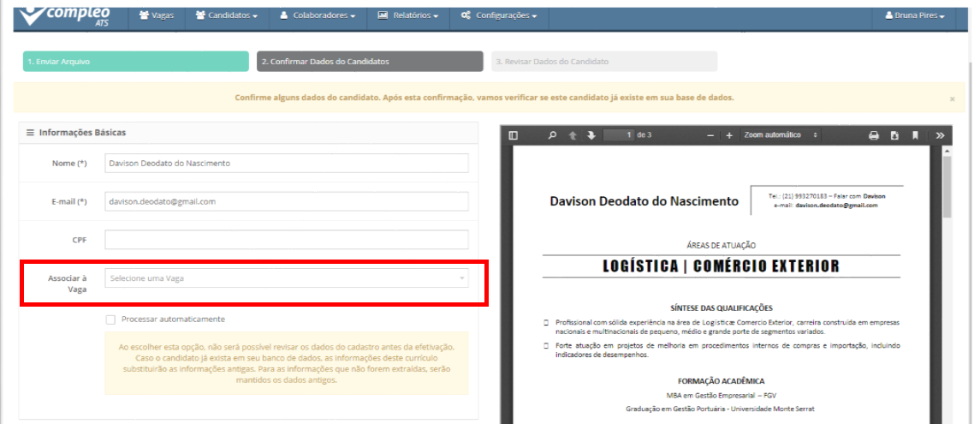Viewport: 980px width, 424px height.
Task: Click Graduação em Gestão Portuária line
Action: pos(721,409)
